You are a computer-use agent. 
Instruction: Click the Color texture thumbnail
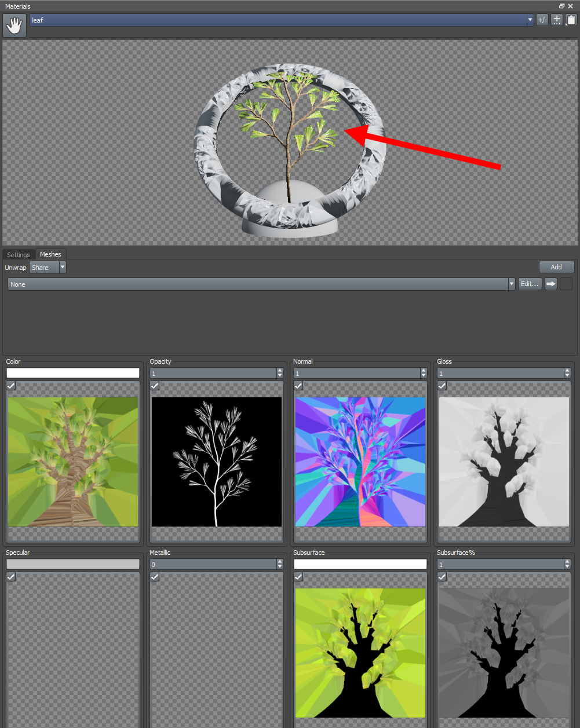click(x=73, y=462)
